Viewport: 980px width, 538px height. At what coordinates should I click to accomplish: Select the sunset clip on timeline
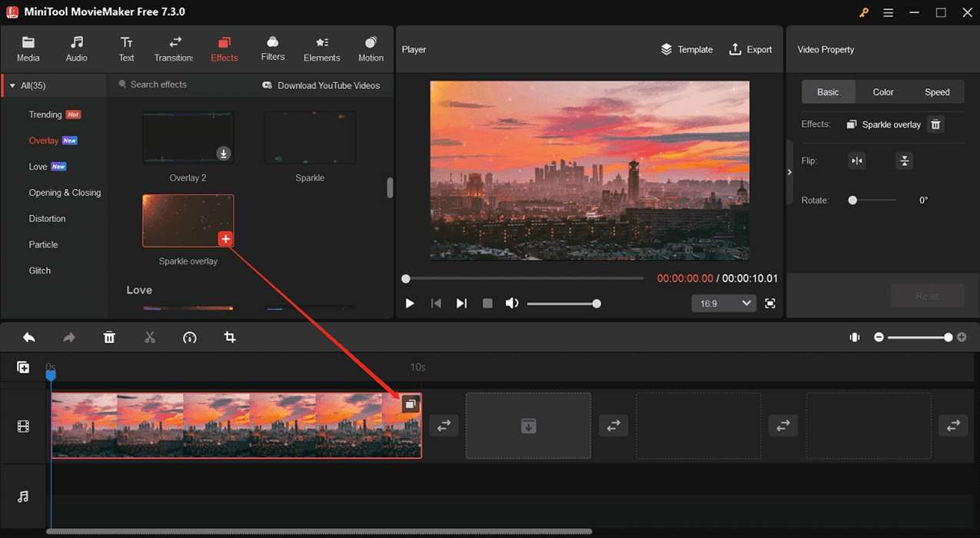236,426
